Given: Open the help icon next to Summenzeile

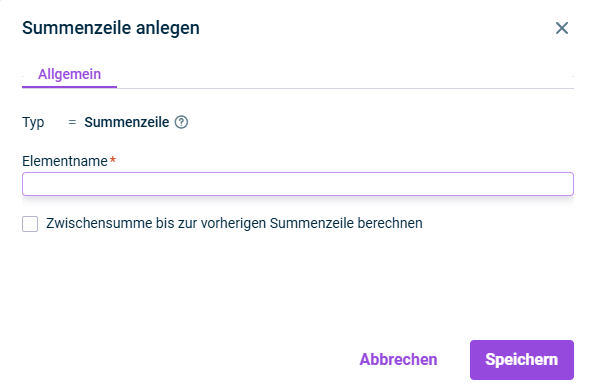Looking at the screenshot, I should (x=181, y=122).
